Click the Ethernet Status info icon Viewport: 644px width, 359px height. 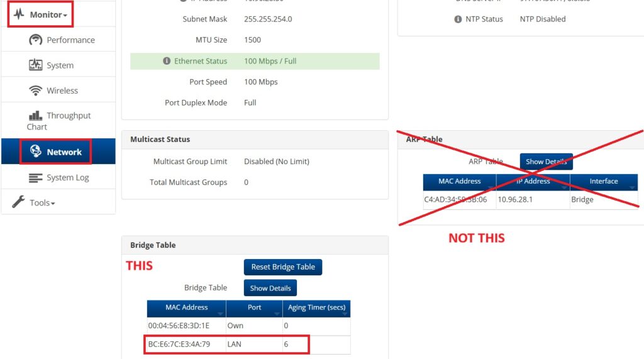pos(167,61)
